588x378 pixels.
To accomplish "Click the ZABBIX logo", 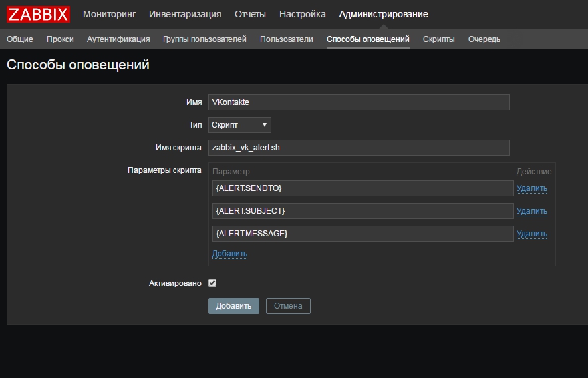I will coord(39,14).
